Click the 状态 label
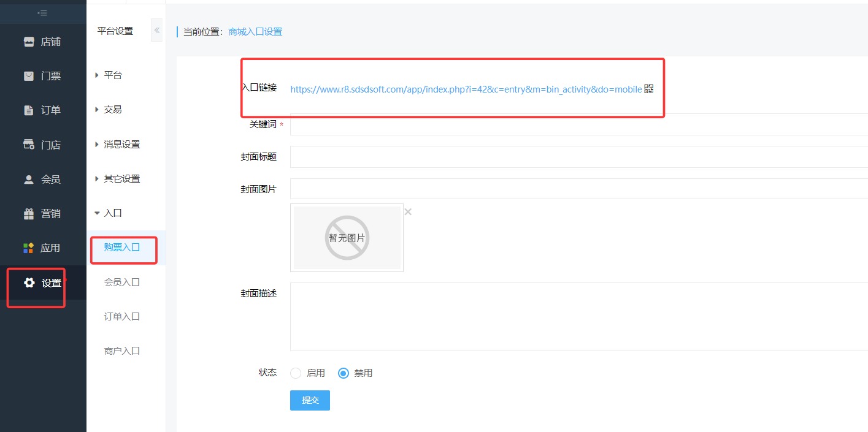This screenshot has width=868, height=432. click(267, 373)
